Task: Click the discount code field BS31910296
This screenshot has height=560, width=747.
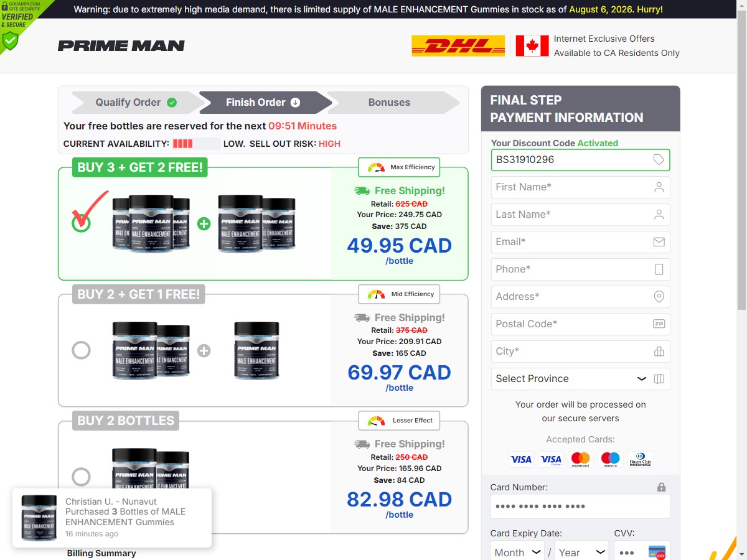Action: coord(580,160)
